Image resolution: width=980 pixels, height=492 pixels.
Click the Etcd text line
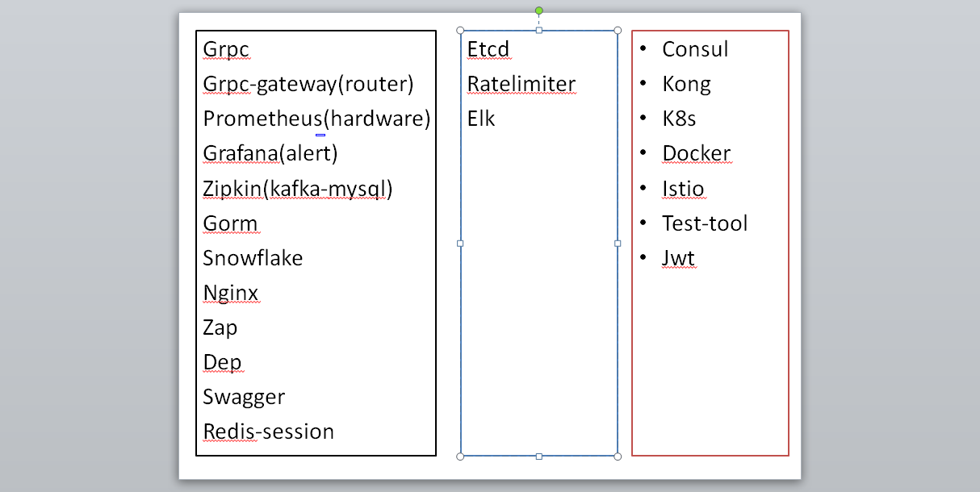[x=488, y=49]
